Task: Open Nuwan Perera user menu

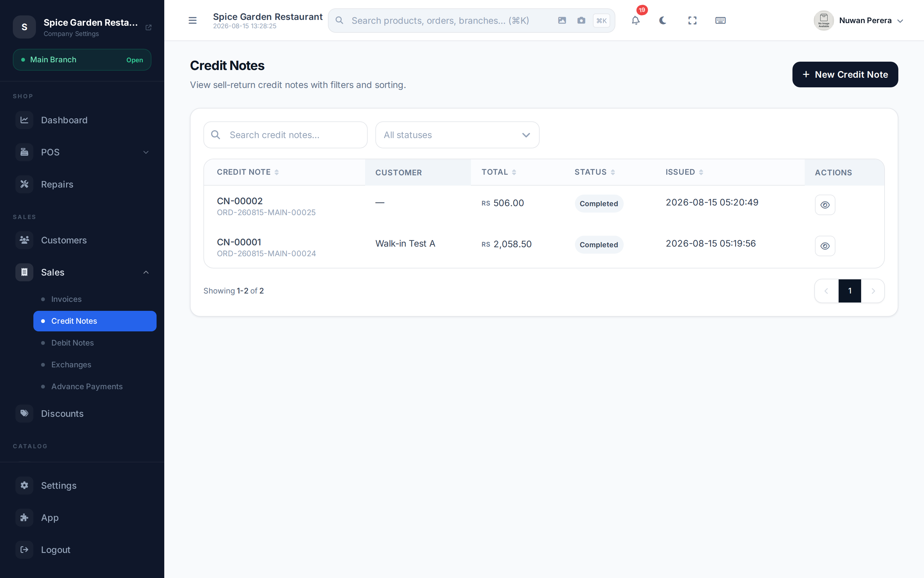Action: pyautogui.click(x=858, y=21)
